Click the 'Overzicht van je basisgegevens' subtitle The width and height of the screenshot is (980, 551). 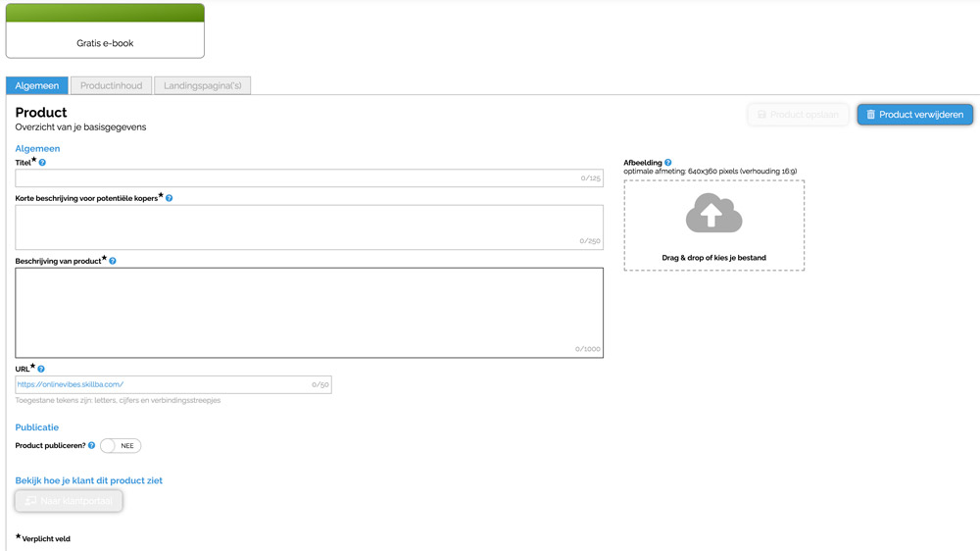click(80, 126)
